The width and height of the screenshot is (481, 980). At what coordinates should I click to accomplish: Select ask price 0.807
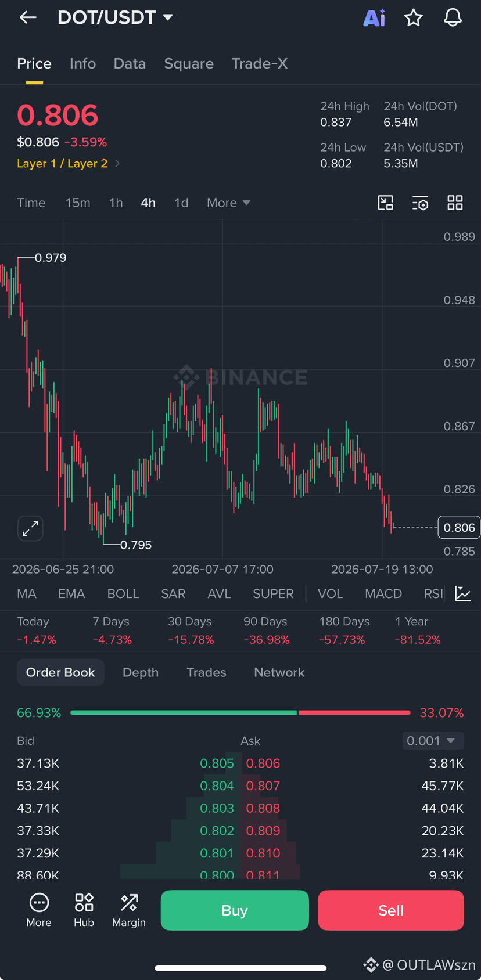point(263,786)
